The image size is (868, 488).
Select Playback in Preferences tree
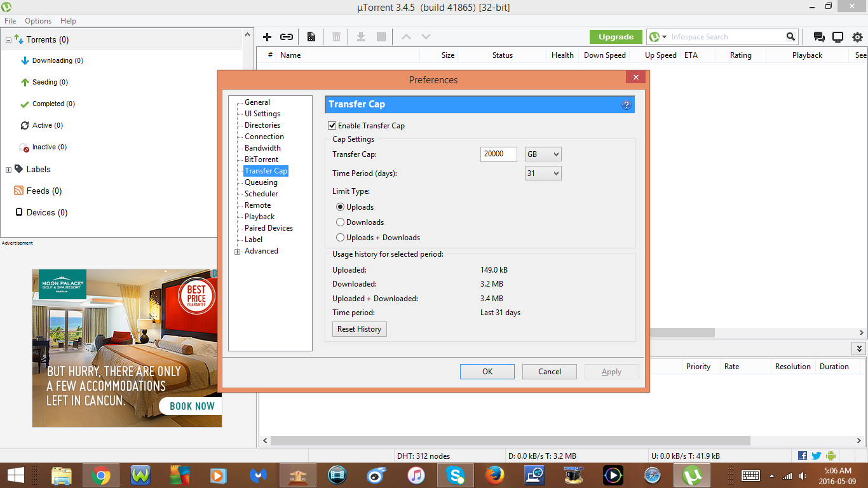click(259, 217)
